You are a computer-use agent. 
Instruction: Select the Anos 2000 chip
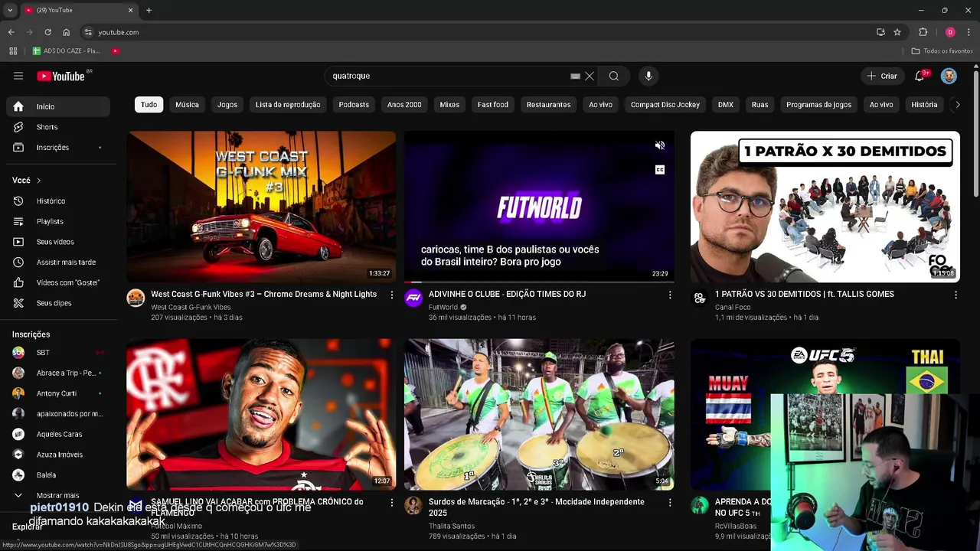tap(404, 105)
